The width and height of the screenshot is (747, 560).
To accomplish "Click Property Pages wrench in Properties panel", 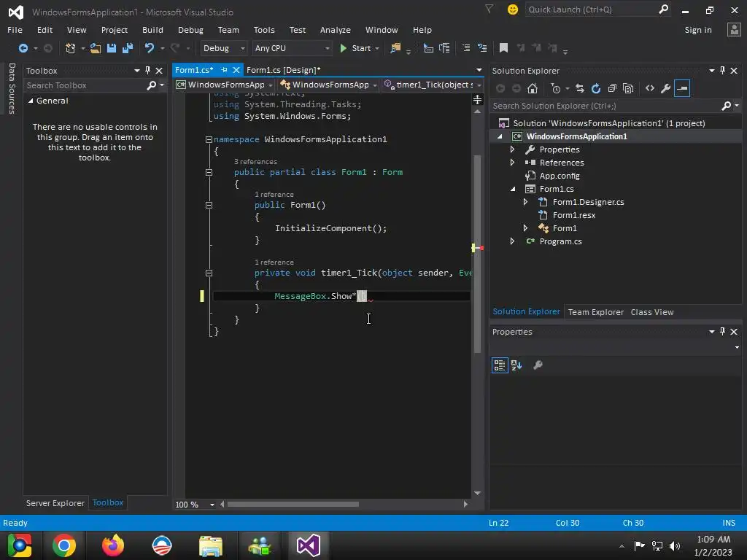I will coord(538,365).
